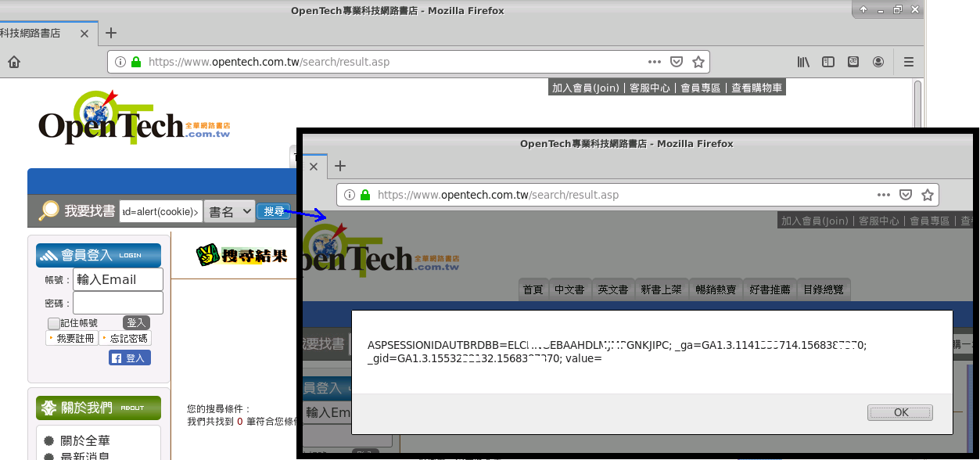Click 會員登入 LOGIN panel header
This screenshot has width=980, height=460.
click(99, 255)
